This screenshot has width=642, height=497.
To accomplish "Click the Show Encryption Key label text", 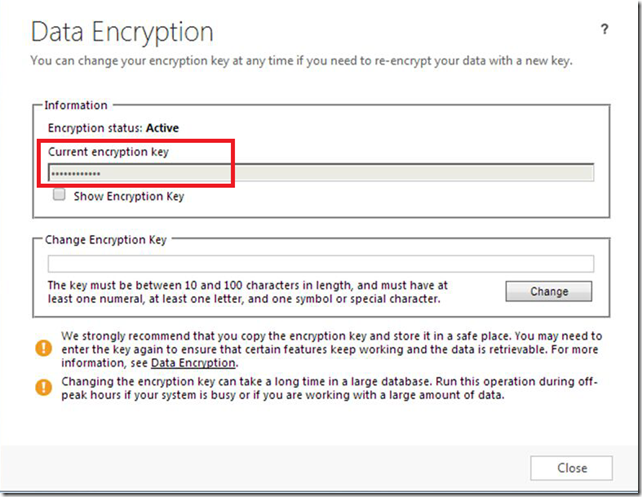I will [129, 197].
